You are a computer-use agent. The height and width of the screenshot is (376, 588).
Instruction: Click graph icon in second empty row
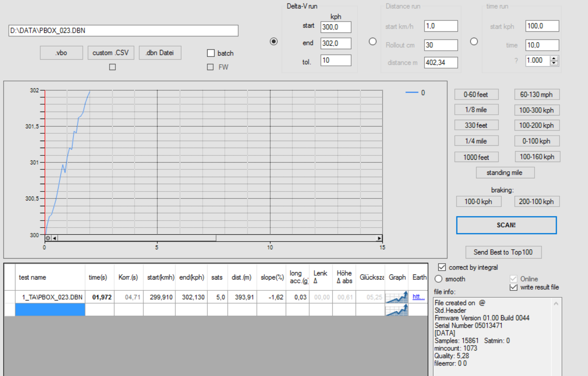click(x=397, y=310)
